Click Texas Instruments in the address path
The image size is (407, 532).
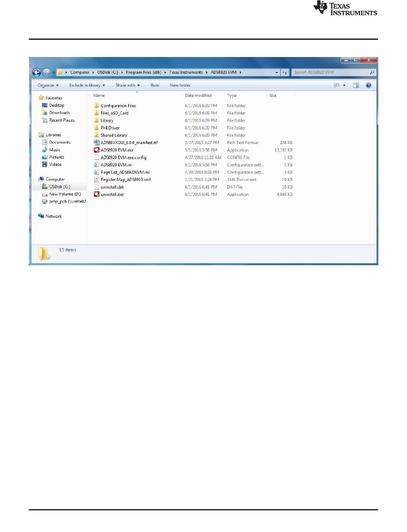click(x=185, y=72)
